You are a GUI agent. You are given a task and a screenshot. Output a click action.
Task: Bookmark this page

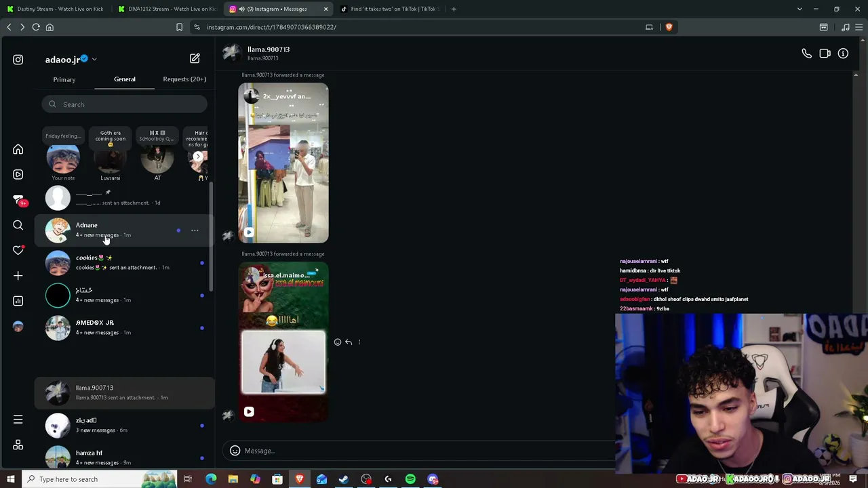[179, 27]
